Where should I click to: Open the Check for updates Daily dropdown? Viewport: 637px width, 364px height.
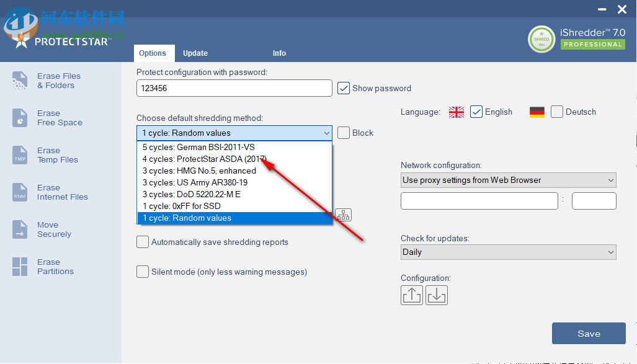pos(508,252)
